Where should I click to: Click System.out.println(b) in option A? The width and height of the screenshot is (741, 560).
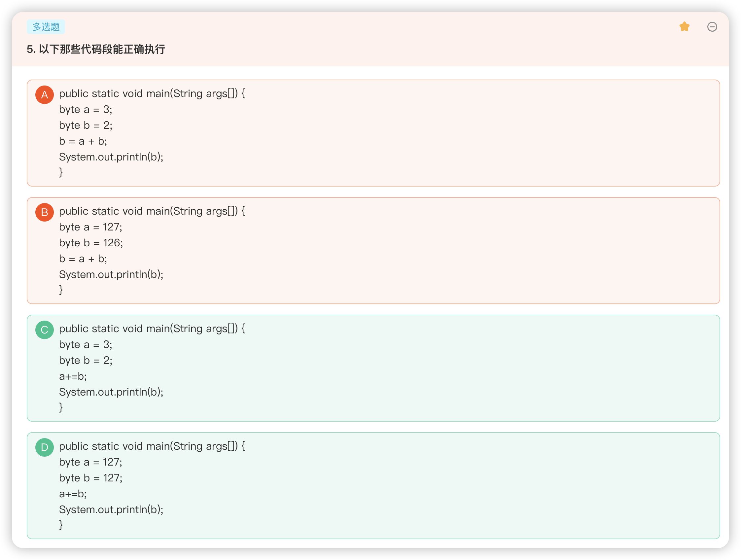pos(111,157)
